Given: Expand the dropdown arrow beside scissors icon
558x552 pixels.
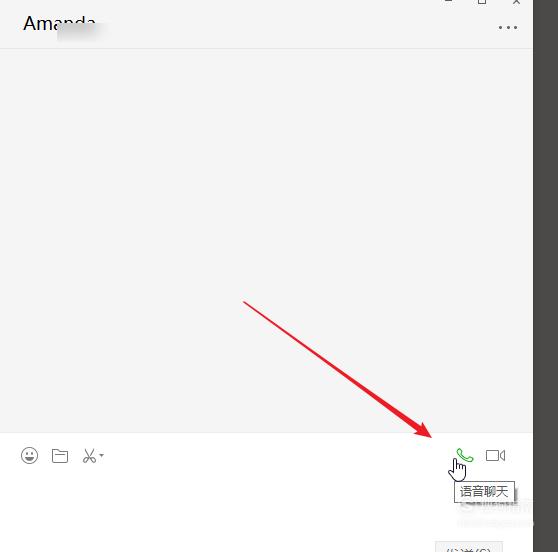Looking at the screenshot, I should point(101,455).
